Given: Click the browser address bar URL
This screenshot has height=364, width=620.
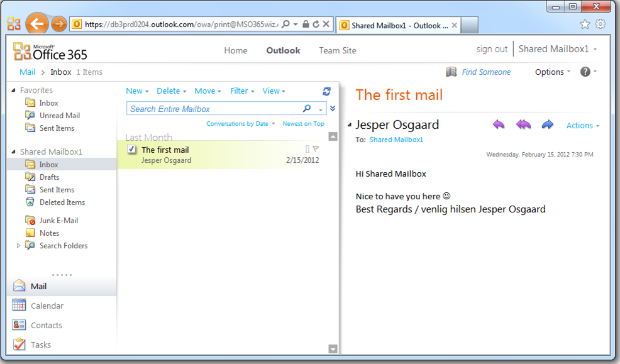Looking at the screenshot, I should point(182,25).
